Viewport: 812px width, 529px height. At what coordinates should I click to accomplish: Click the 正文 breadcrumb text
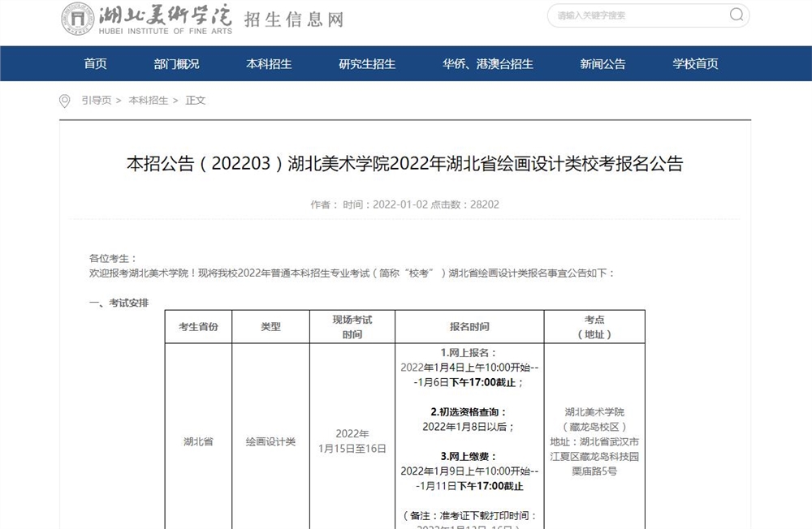[195, 101]
